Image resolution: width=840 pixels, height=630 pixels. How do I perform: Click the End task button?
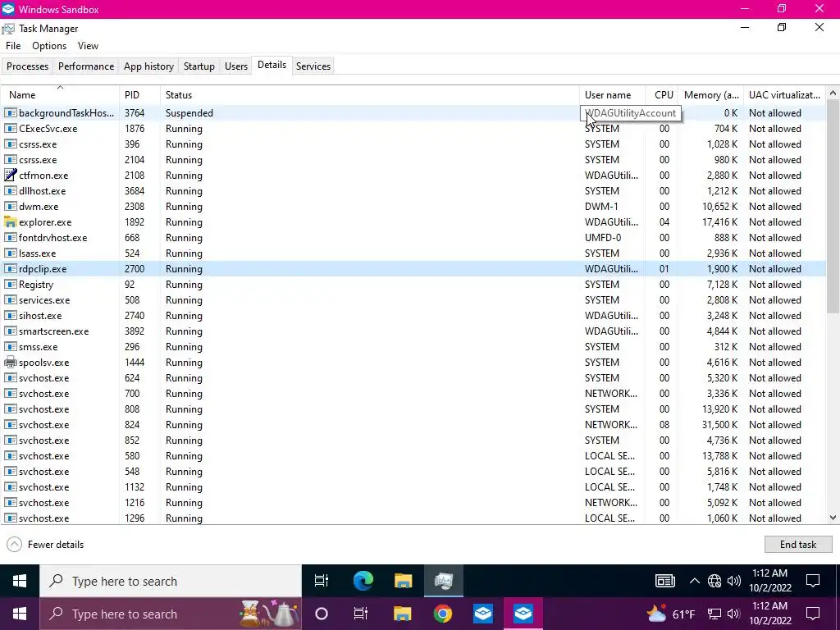[797, 545]
